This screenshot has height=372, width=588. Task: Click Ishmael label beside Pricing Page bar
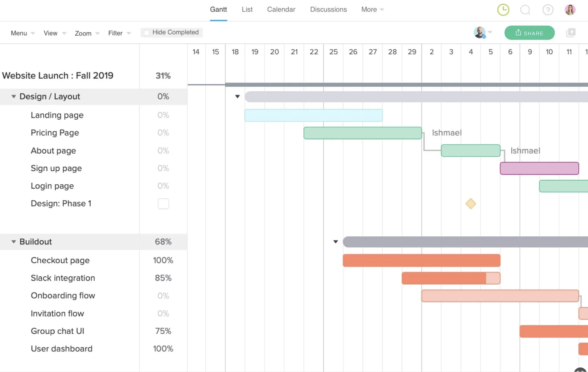pyautogui.click(x=447, y=133)
